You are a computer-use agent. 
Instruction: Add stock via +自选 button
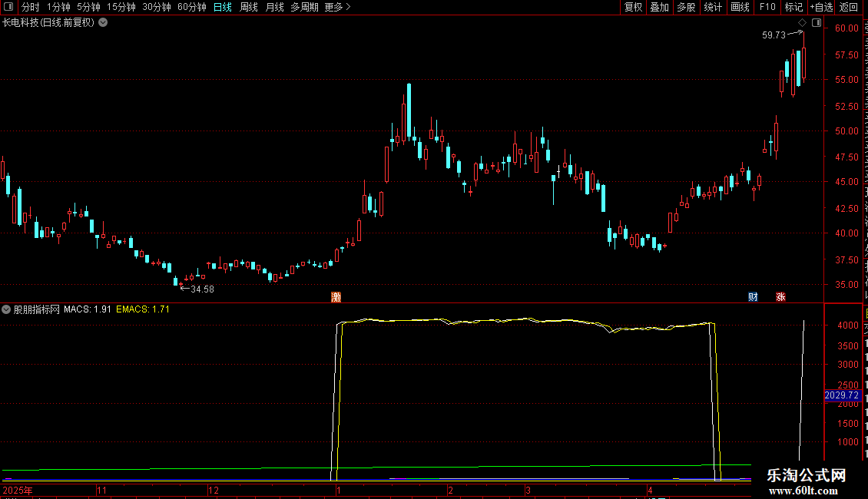[x=821, y=7]
